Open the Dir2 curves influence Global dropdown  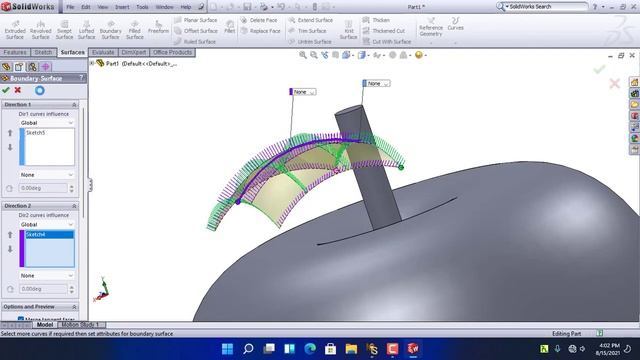point(47,224)
